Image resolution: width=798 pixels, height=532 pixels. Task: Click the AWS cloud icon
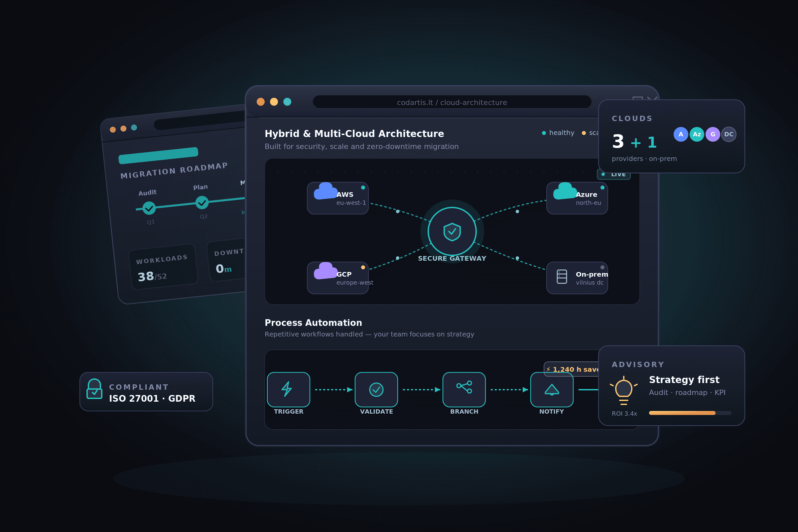click(x=326, y=191)
